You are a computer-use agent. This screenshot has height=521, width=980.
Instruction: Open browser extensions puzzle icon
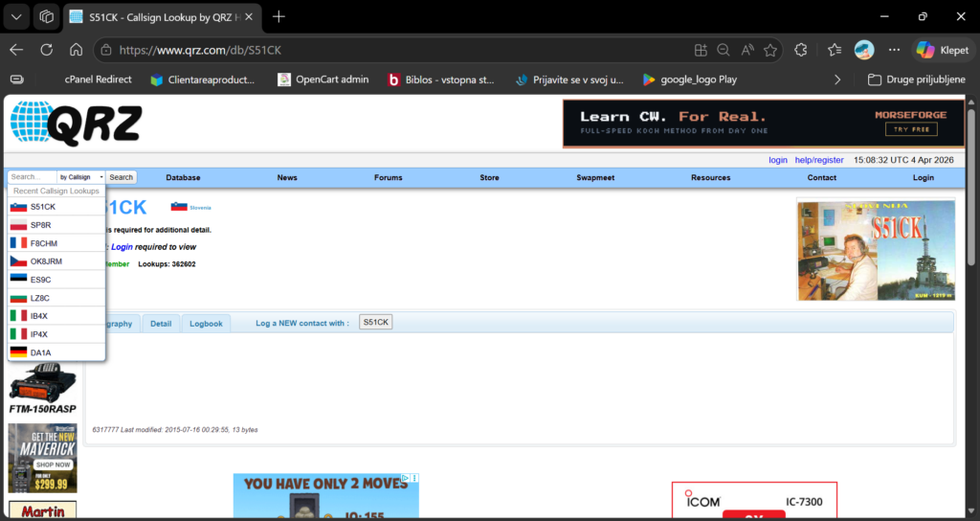point(801,50)
